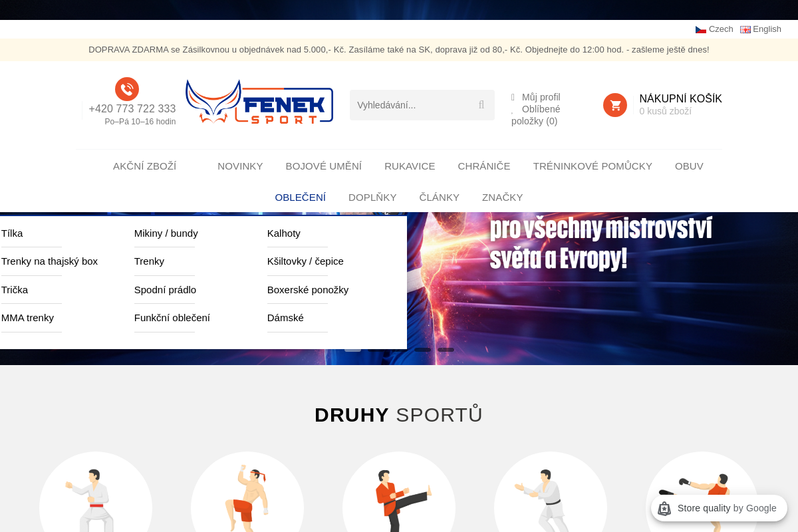Select Spodní prádlo submenu item
Image resolution: width=798 pixels, height=532 pixels.
(165, 290)
